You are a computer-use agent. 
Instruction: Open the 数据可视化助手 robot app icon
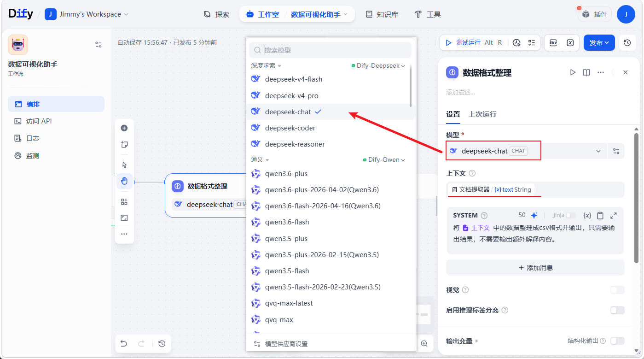18,45
